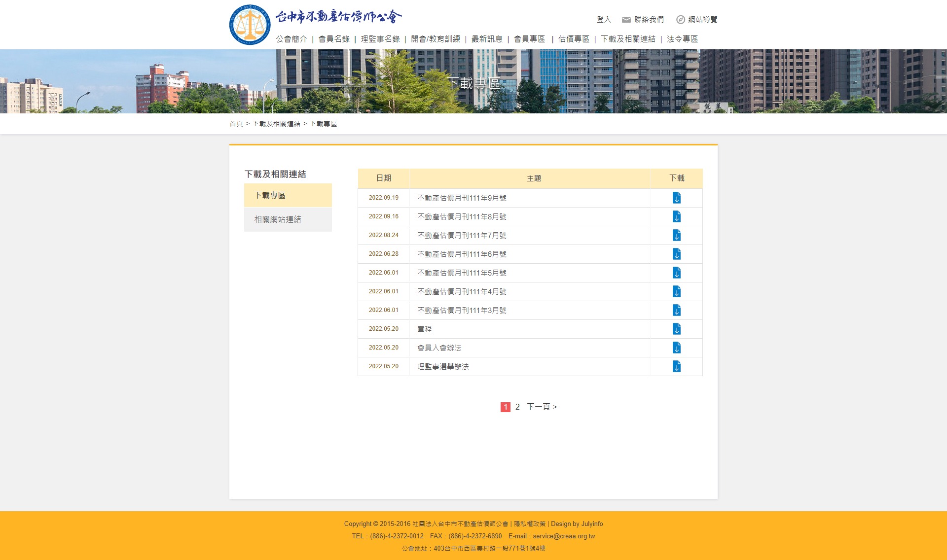Screen dimensions: 947x560
Task: Download the 不動產估價月刊111年7月號 file
Action: pos(676,235)
